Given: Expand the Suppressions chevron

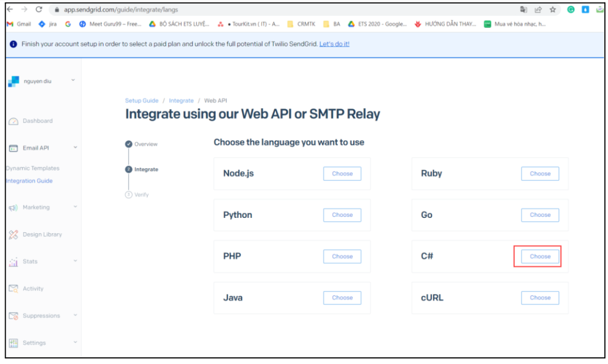Looking at the screenshot, I should [75, 315].
